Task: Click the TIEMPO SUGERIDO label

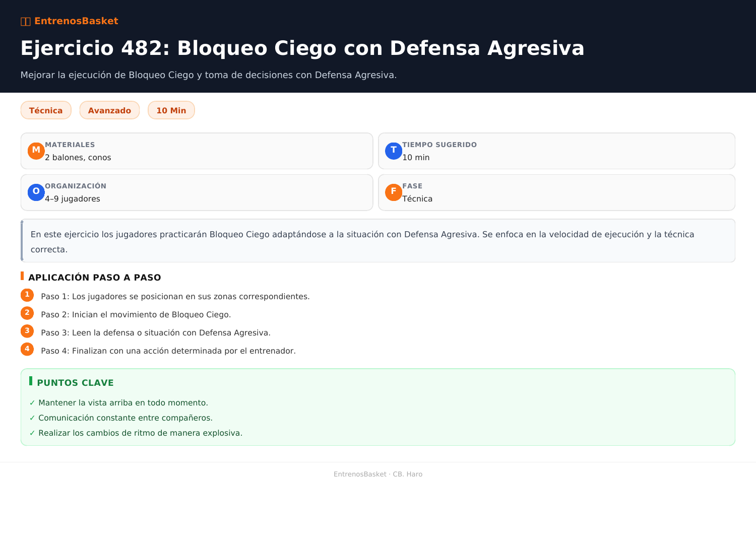Action: click(439, 145)
